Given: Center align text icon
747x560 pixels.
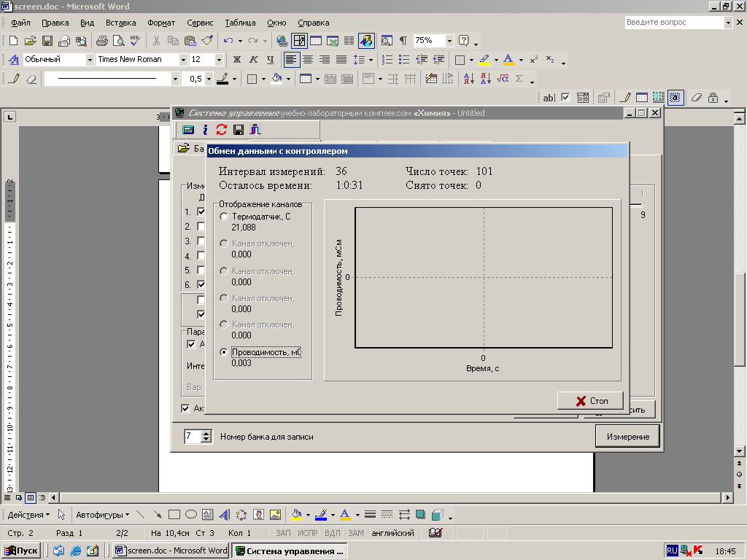Looking at the screenshot, I should click(308, 60).
